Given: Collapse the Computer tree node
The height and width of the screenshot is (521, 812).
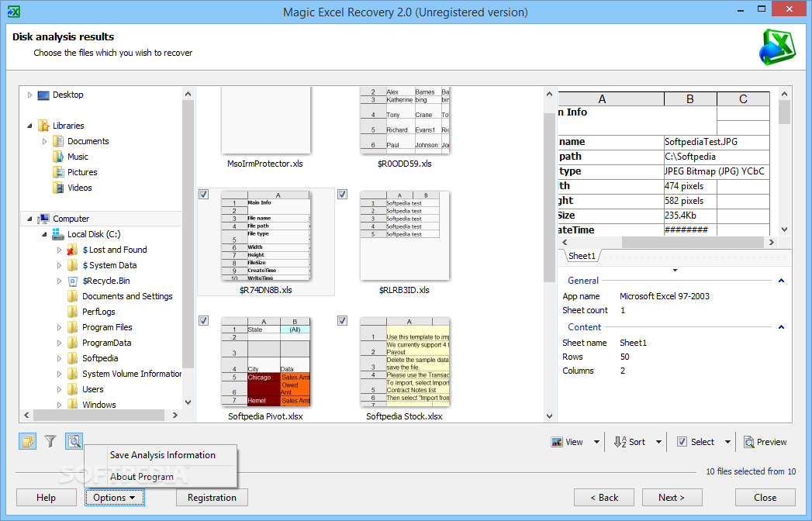Looking at the screenshot, I should pyautogui.click(x=29, y=219).
